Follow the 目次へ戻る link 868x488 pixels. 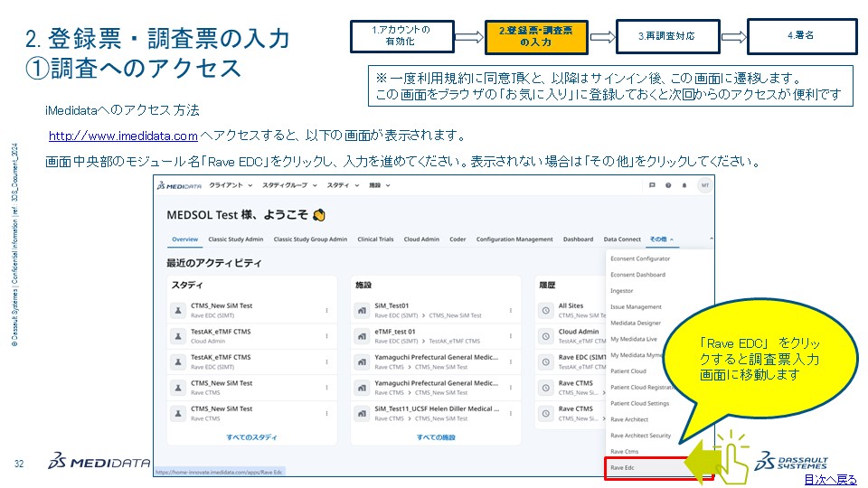pos(830,480)
